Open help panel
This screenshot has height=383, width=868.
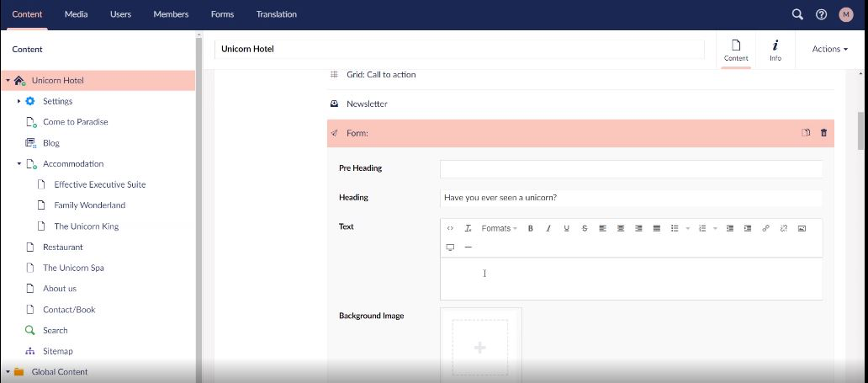(822, 14)
